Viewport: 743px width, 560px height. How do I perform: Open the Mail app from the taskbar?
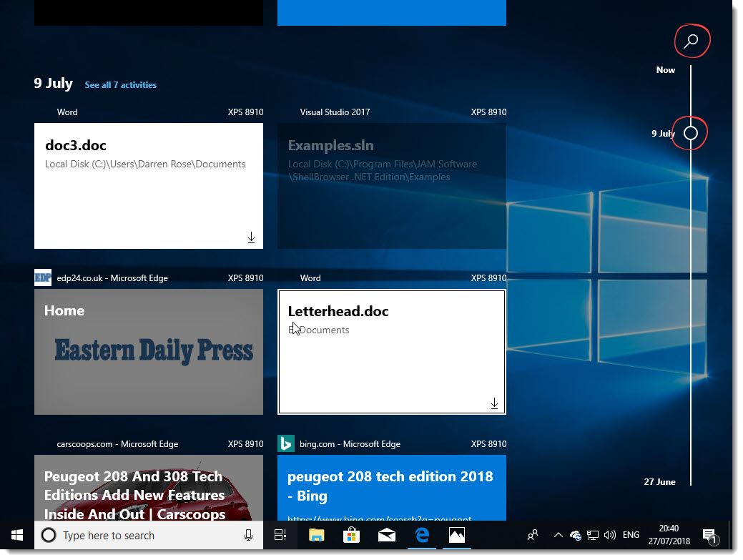387,535
